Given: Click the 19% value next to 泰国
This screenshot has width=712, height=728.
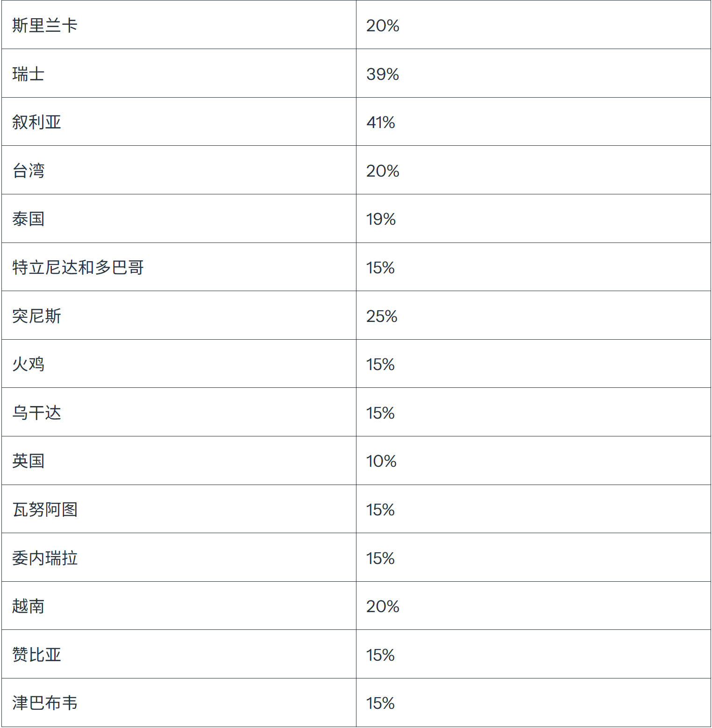Looking at the screenshot, I should [381, 219].
